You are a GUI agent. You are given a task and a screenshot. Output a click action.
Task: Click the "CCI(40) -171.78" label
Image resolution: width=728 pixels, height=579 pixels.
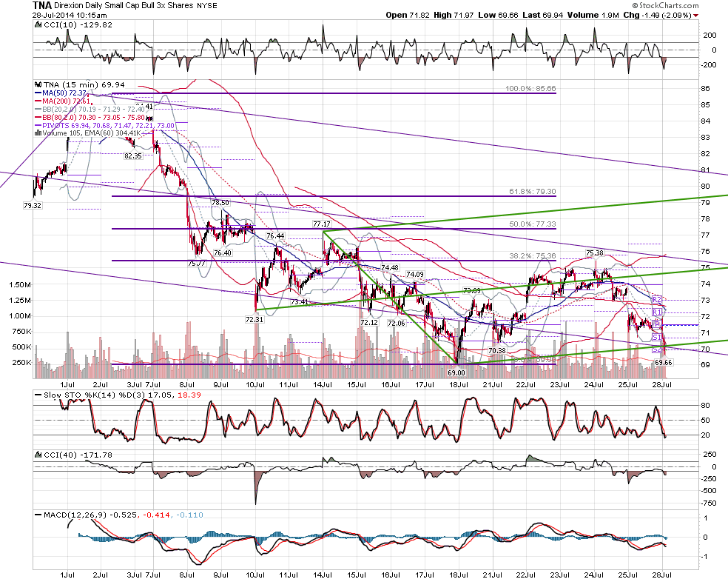click(x=78, y=455)
